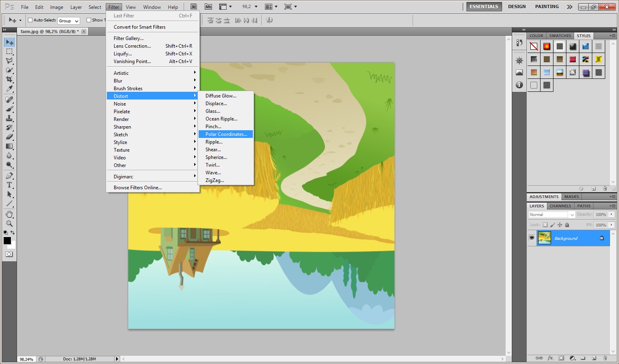Viewport: 619px width, 364px height.
Task: Enable the Auto-Select checkbox
Action: click(x=30, y=20)
